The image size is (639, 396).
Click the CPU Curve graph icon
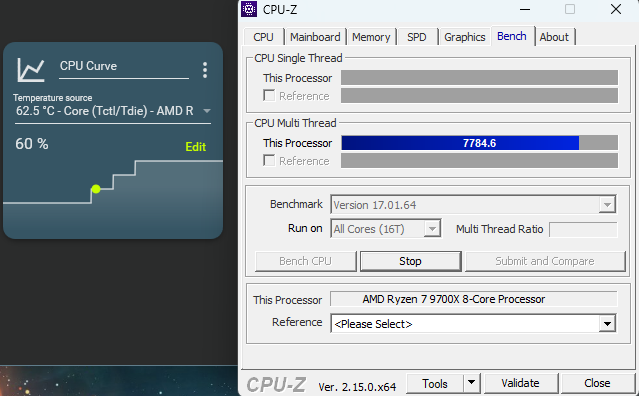[31, 70]
